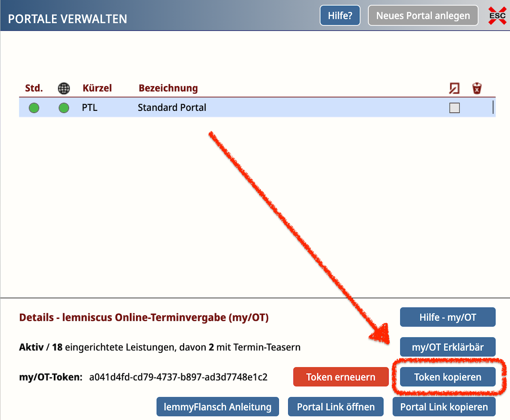Image resolution: width=510 pixels, height=420 pixels.
Task: Select the Standard Portal row name
Action: click(172, 108)
